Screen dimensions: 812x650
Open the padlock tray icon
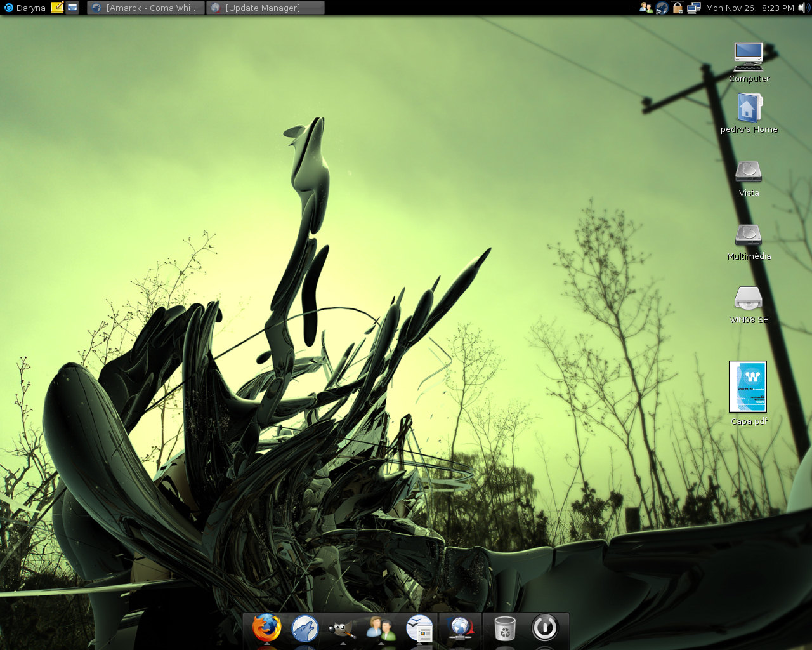point(678,8)
